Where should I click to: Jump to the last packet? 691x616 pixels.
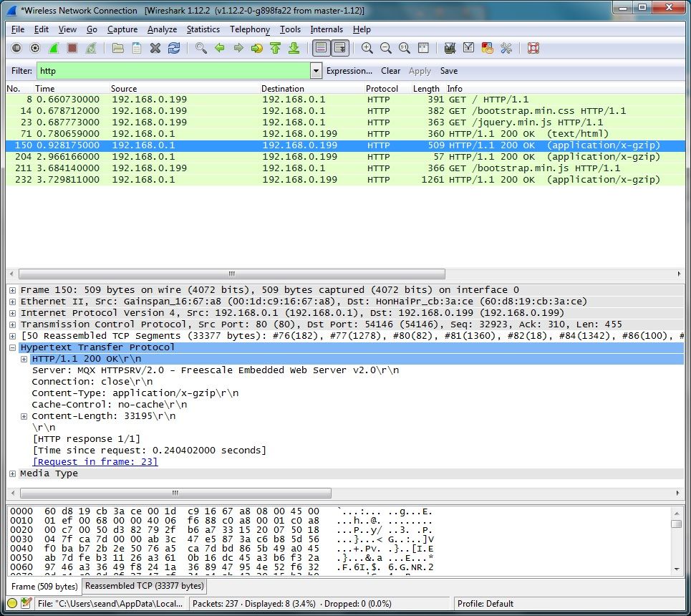[x=294, y=48]
